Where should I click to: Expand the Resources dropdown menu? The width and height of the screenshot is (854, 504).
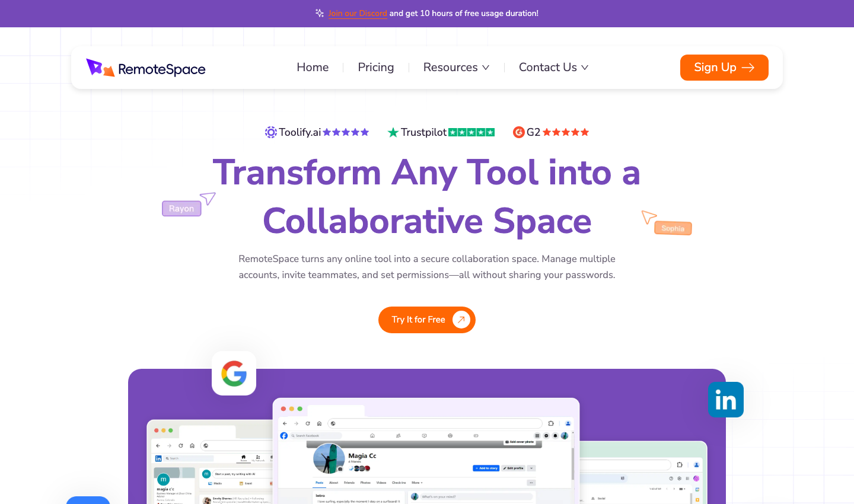click(x=457, y=67)
